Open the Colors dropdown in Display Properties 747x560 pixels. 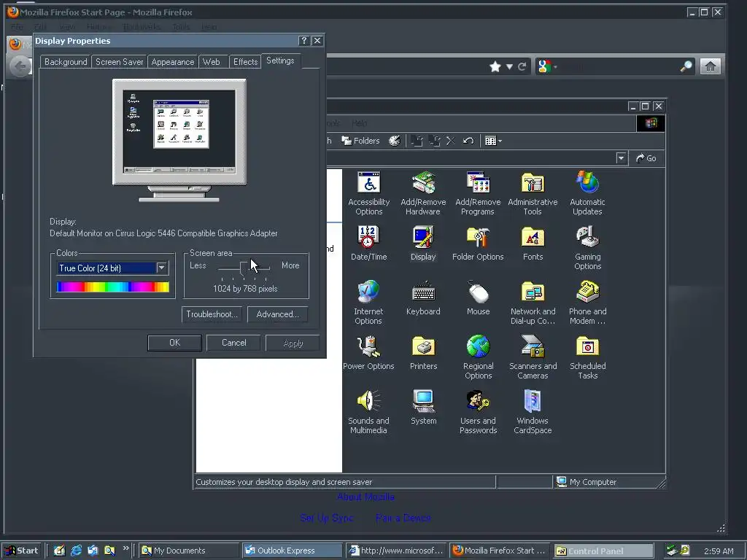pyautogui.click(x=161, y=268)
